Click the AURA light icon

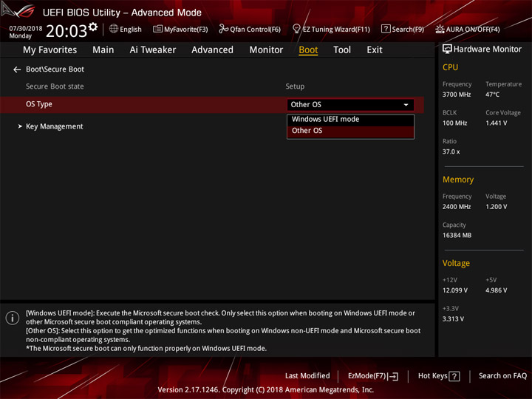pos(440,29)
